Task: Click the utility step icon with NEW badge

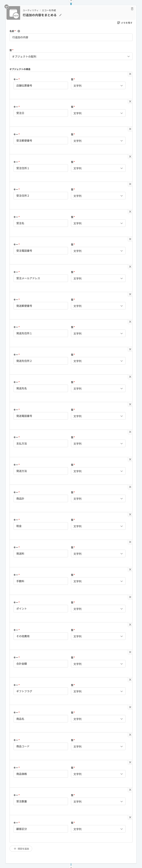Action: click(13, 13)
